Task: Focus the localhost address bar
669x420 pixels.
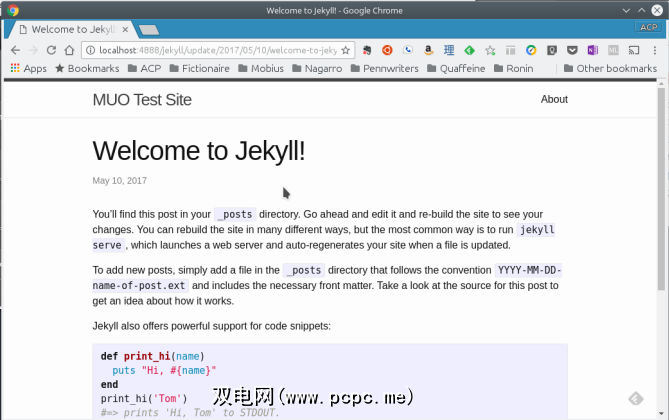Action: (218, 50)
